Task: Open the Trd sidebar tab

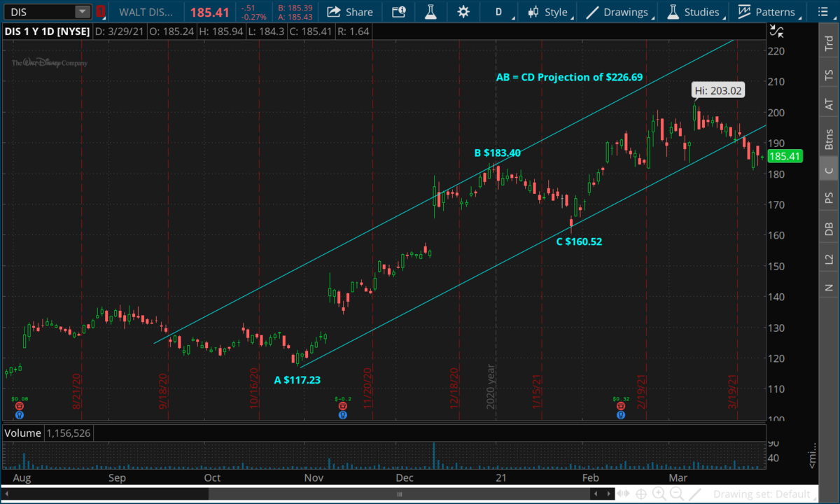Action: click(829, 44)
